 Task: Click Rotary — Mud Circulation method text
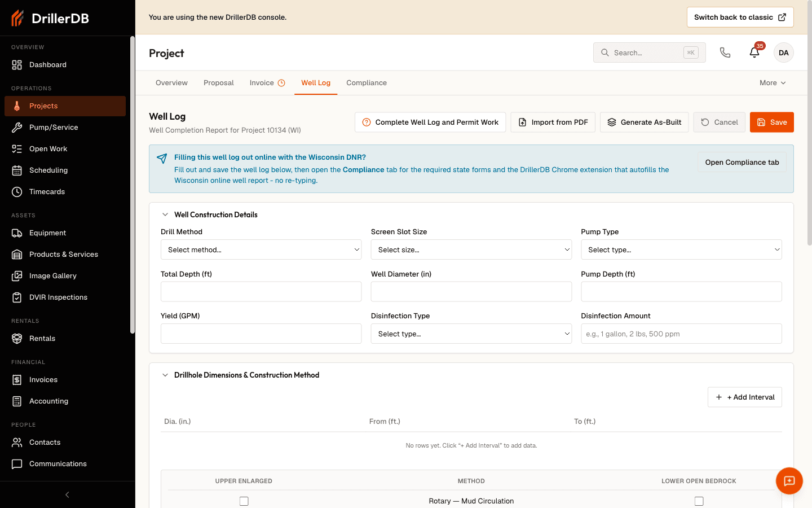click(471, 501)
